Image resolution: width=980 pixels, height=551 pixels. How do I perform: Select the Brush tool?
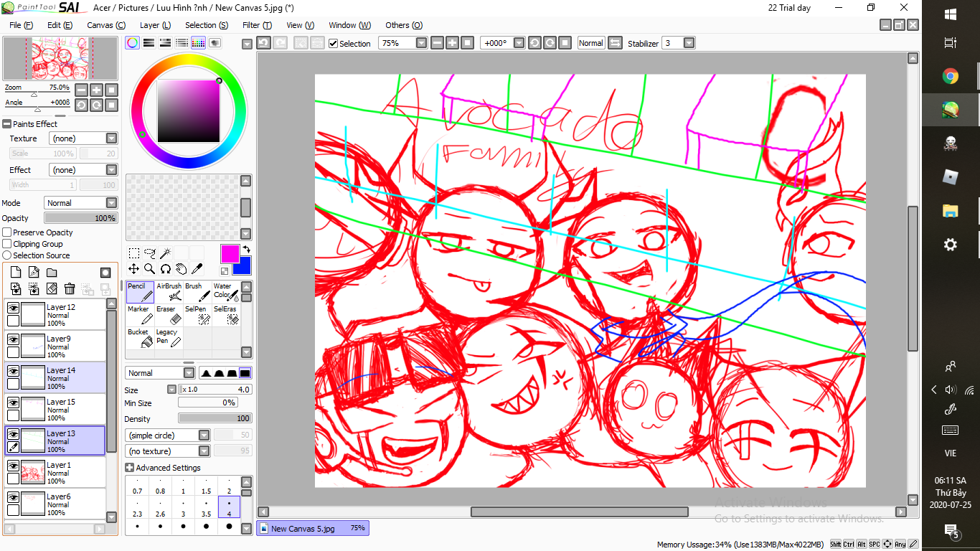coord(197,292)
